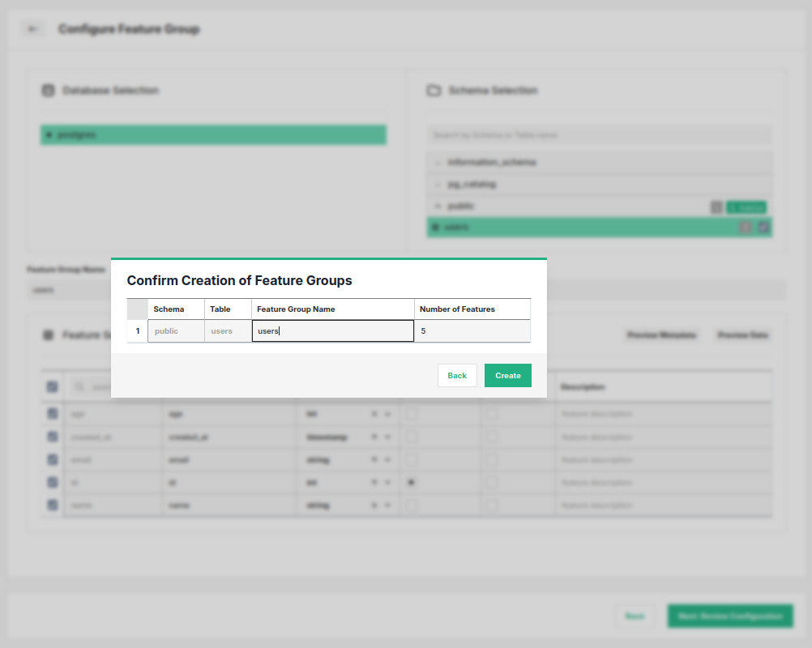Expand the pg_catalog schema
The image size is (812, 648).
coord(437,184)
